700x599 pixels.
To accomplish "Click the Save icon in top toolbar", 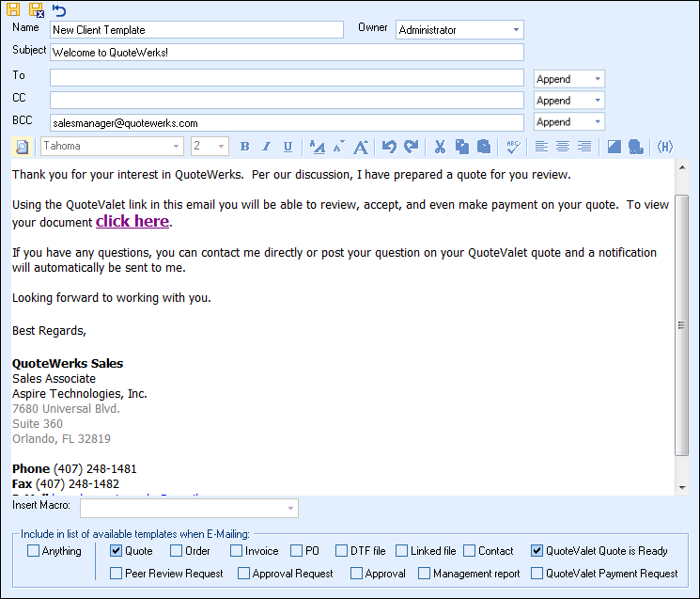I will point(13,9).
